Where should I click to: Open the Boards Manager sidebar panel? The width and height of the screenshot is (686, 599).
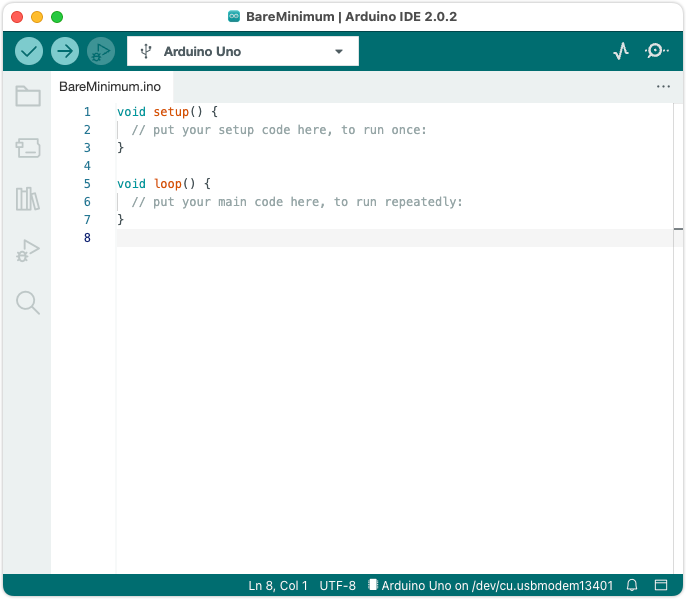28,148
